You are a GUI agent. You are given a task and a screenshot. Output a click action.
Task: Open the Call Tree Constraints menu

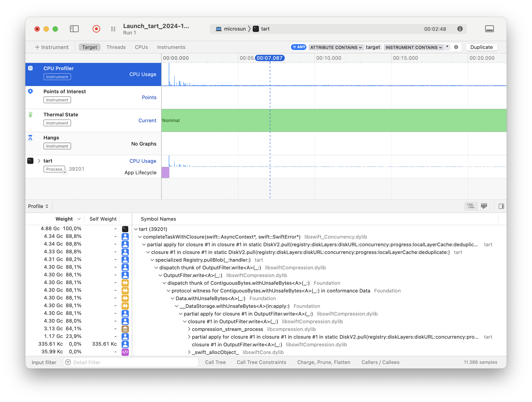click(261, 362)
